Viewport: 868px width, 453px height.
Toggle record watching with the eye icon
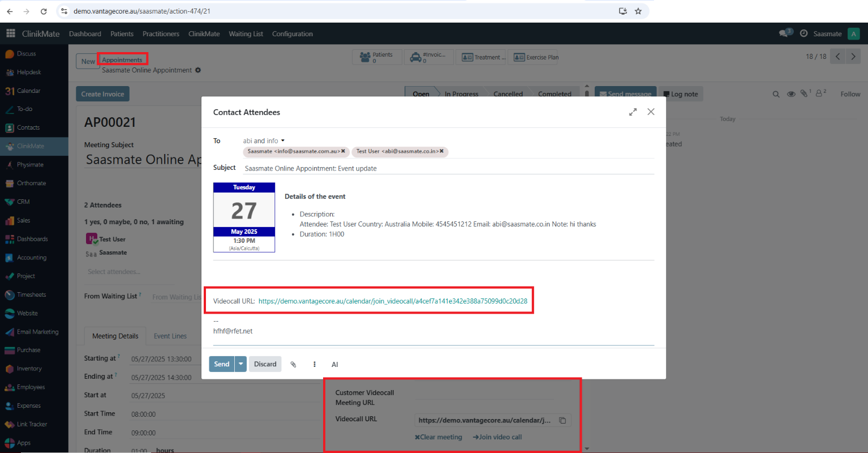click(x=790, y=94)
